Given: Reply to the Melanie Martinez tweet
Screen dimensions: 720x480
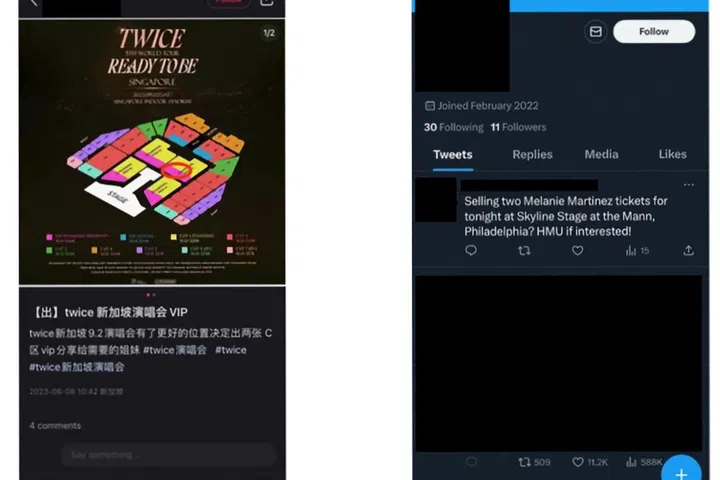Looking at the screenshot, I should (x=471, y=250).
